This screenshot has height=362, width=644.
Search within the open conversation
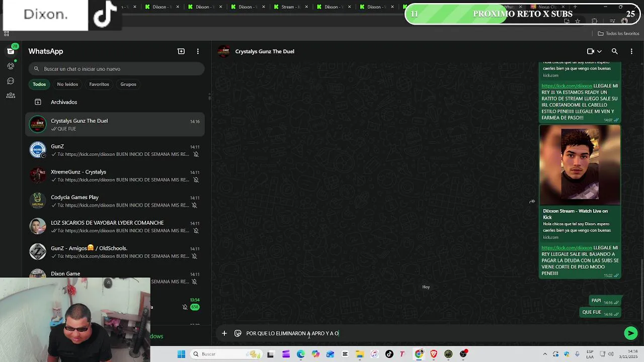click(614, 51)
